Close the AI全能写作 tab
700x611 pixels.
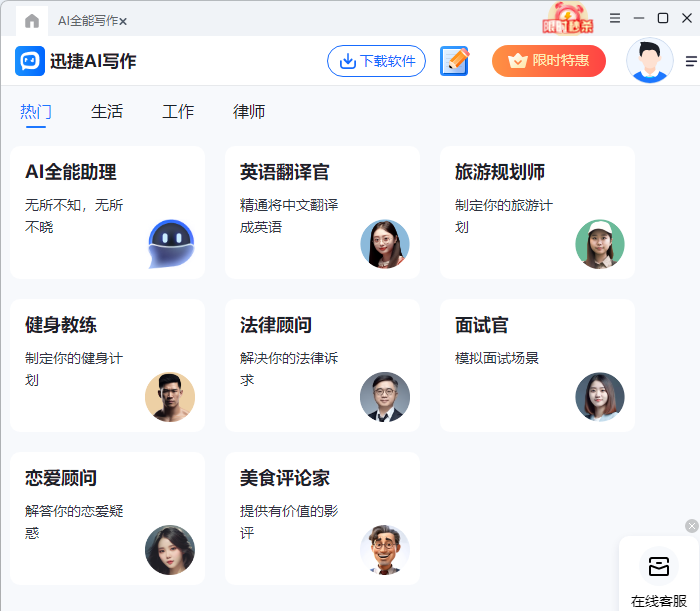tap(123, 21)
